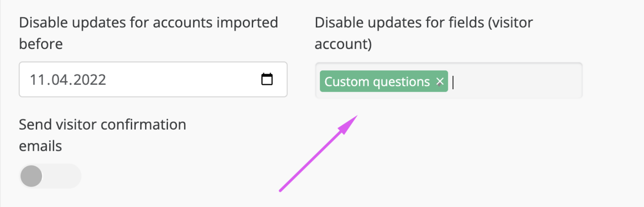This screenshot has width=644, height=207.
Task: Click the 'Send visitor confirmation emails' label
Action: pyautogui.click(x=102, y=135)
